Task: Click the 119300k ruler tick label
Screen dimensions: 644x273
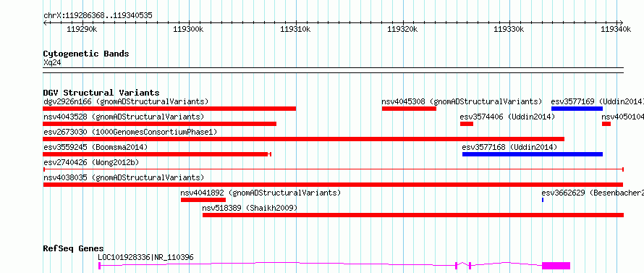Action: 189,30
